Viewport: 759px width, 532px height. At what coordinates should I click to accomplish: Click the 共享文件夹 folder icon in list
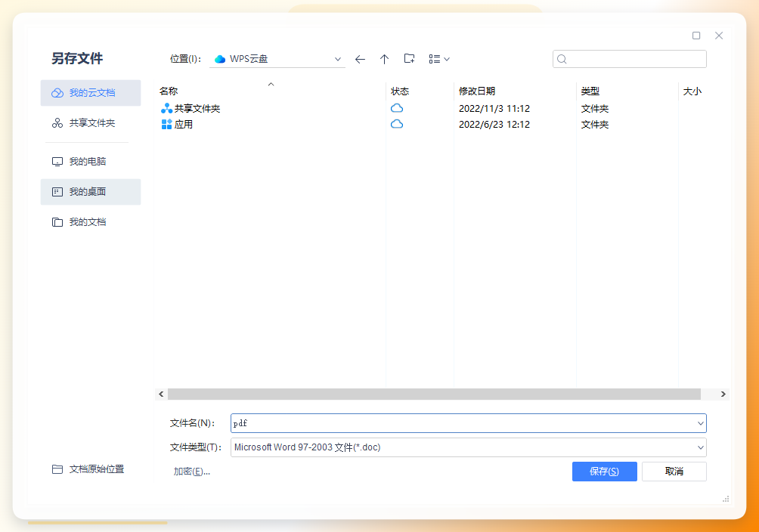(166, 108)
